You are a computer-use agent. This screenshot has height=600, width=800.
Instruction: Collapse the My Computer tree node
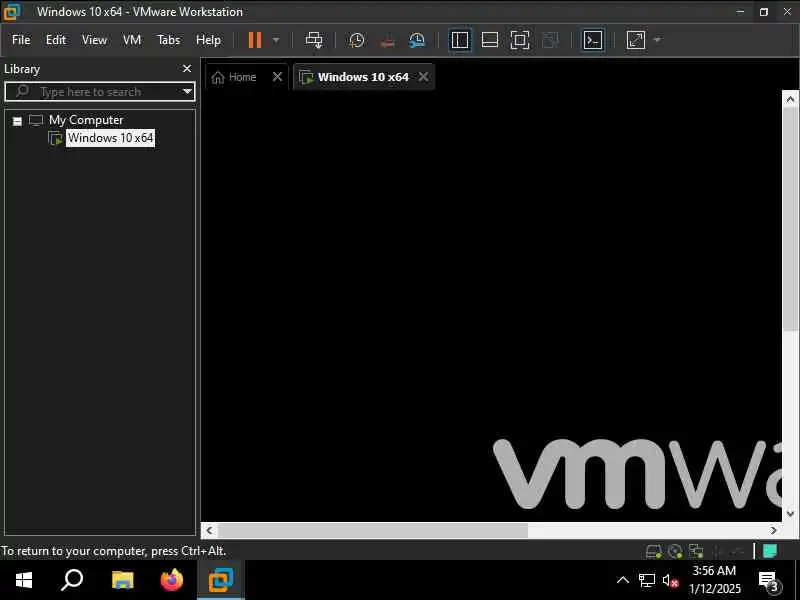click(17, 121)
